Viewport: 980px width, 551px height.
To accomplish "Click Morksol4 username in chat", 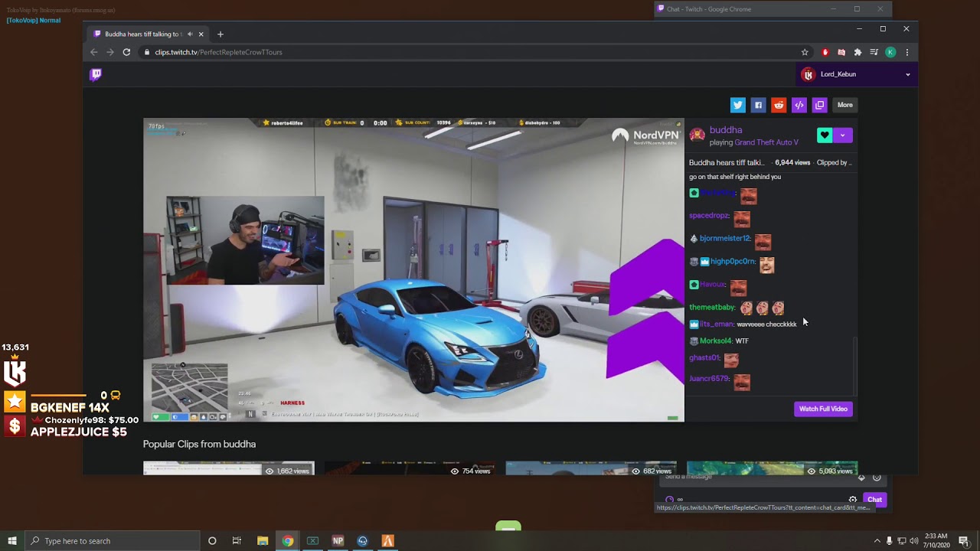I will 715,341.
